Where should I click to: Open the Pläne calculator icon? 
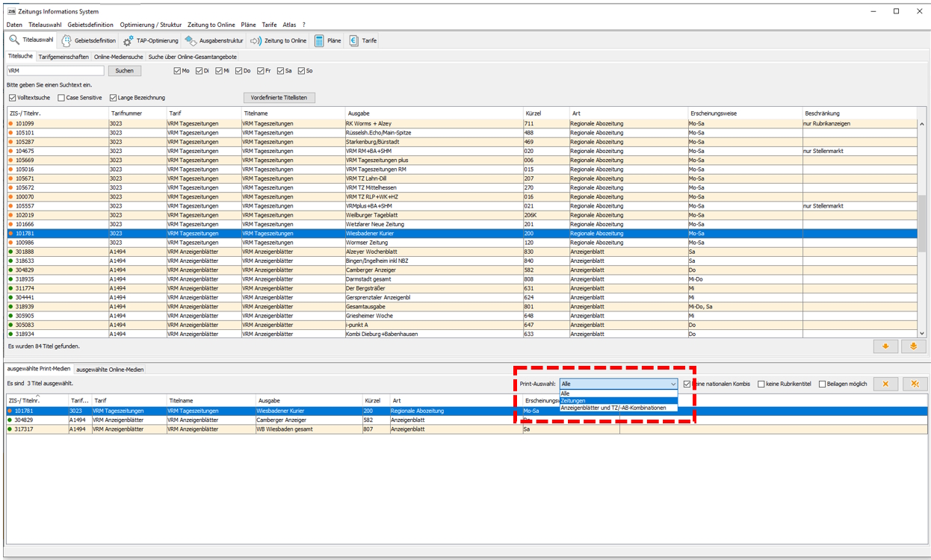click(319, 41)
